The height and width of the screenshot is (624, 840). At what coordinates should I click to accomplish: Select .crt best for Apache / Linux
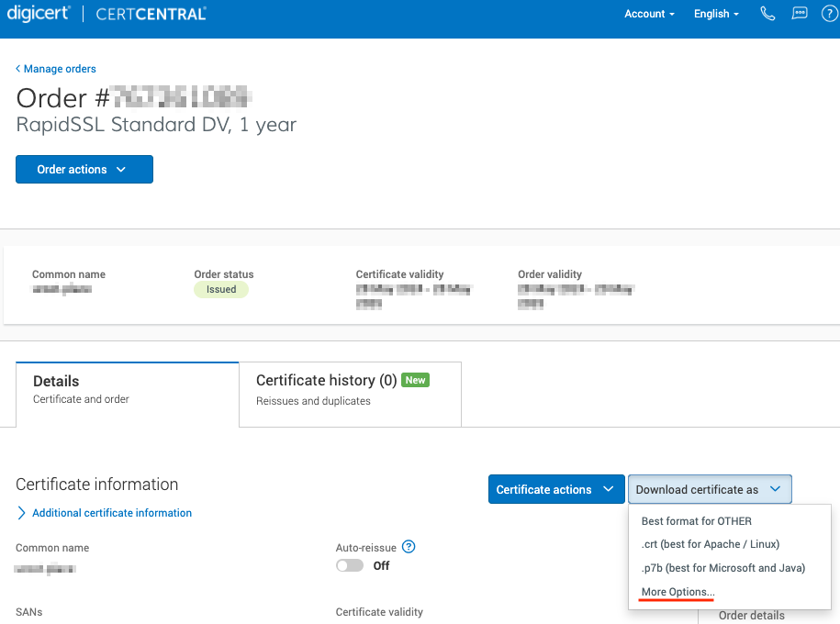tap(711, 544)
